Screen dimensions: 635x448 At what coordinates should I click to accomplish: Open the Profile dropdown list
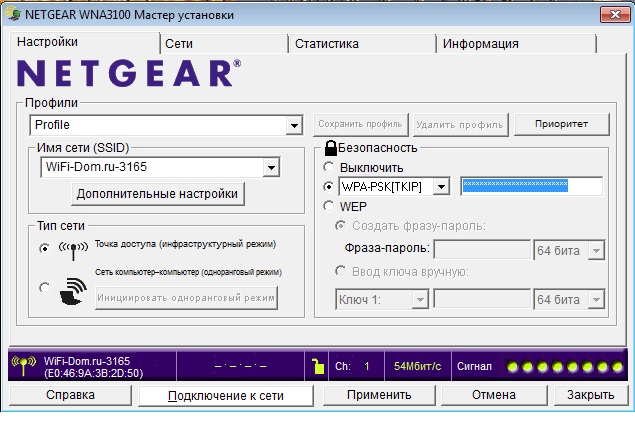(293, 126)
